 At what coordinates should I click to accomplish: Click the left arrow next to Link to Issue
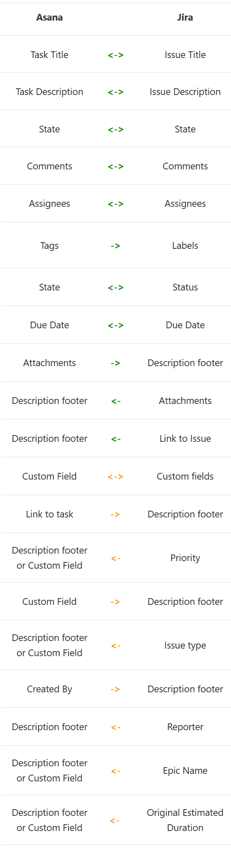116,439
